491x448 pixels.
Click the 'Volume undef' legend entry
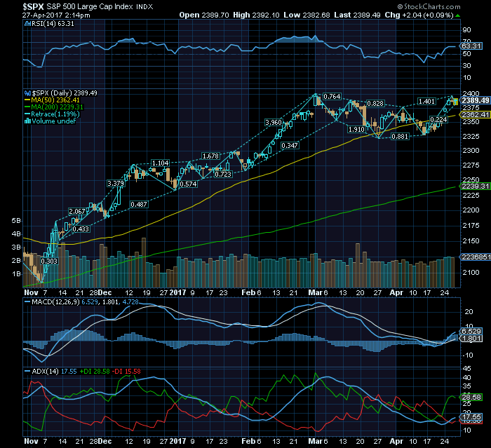pyautogui.click(x=54, y=121)
